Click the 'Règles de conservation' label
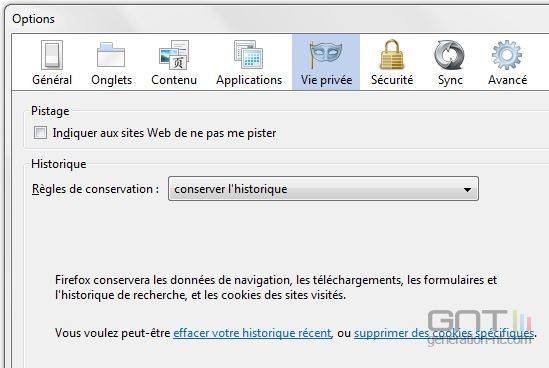 [x=95, y=189]
